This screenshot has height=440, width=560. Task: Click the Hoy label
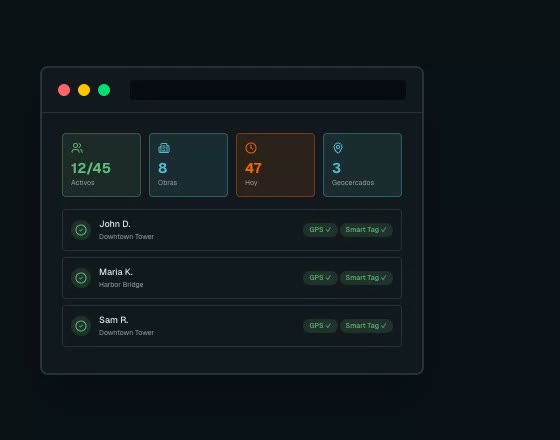tap(251, 182)
